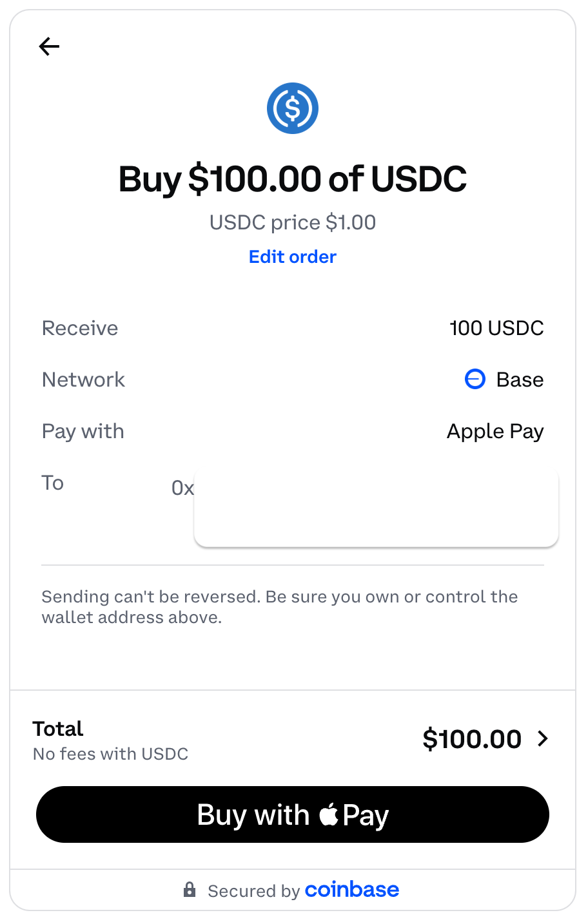Select the Apple Pay payment method value
Viewport: 588px width, 924px height.
tap(495, 431)
